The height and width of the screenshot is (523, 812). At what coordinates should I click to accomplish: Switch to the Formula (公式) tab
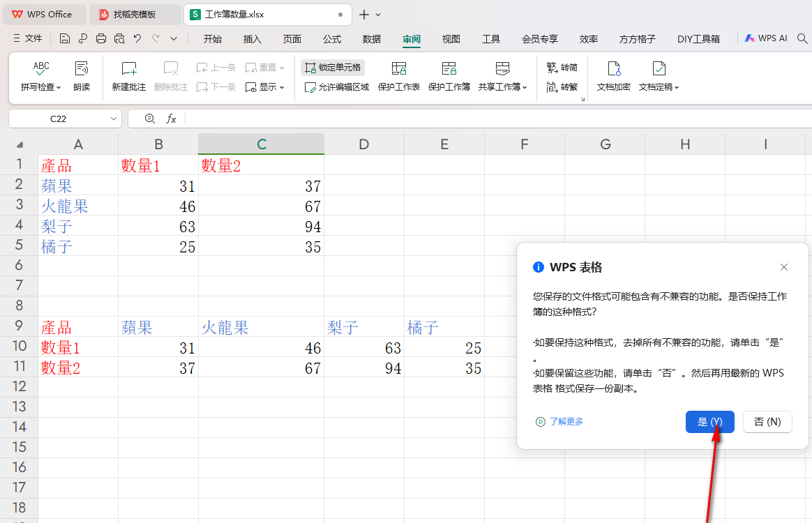(332, 39)
